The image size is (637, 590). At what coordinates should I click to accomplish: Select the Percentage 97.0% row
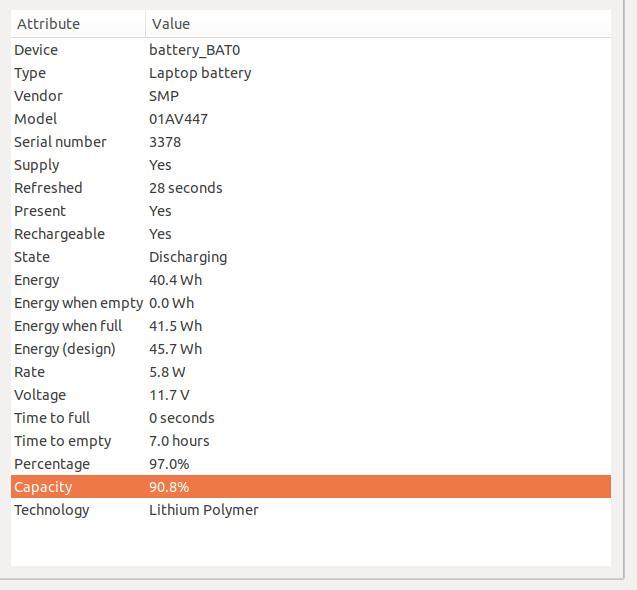(311, 464)
